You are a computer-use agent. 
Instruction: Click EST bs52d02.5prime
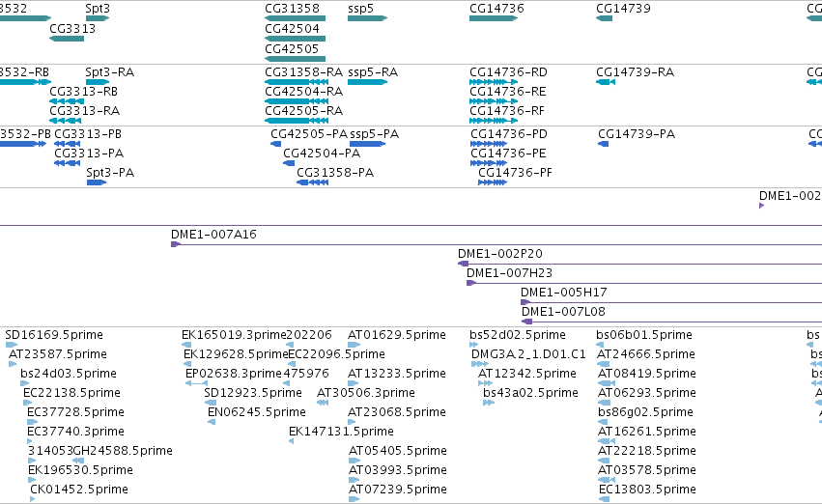coord(474,345)
